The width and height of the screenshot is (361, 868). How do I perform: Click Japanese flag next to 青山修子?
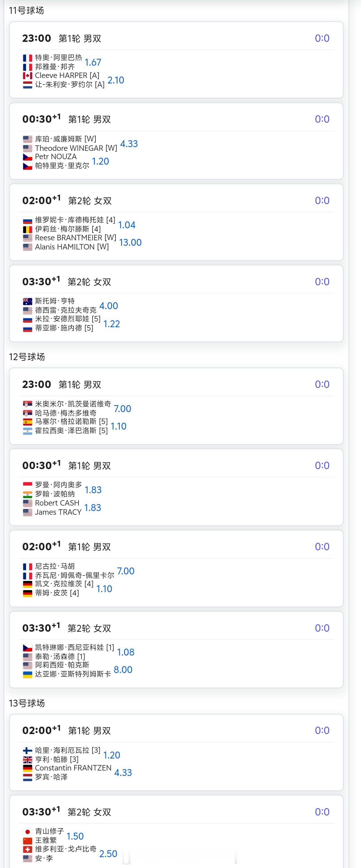28,832
